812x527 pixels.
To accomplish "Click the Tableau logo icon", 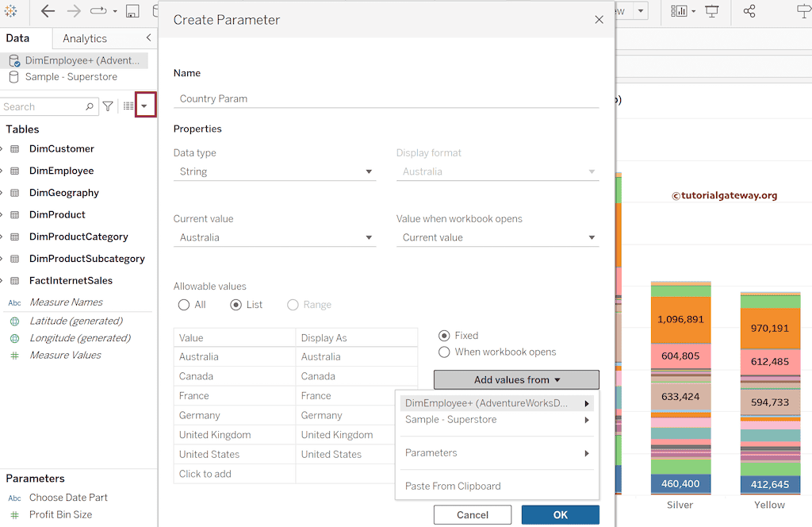I will (x=11, y=11).
